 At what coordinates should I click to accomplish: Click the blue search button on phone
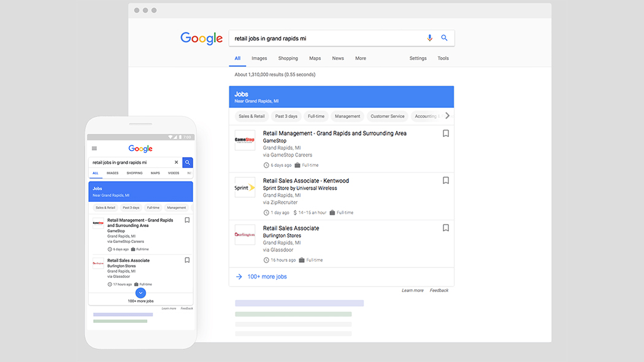[187, 163]
